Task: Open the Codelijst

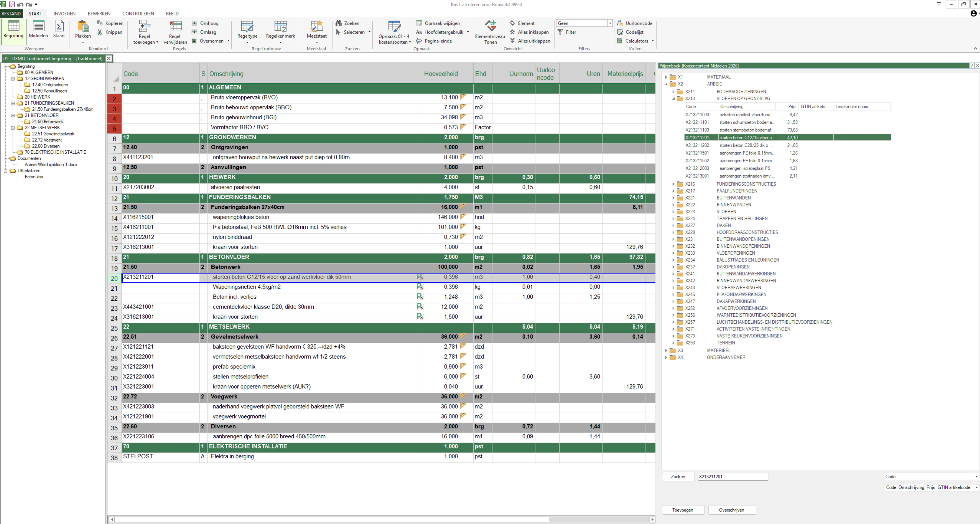Action: click(x=630, y=32)
